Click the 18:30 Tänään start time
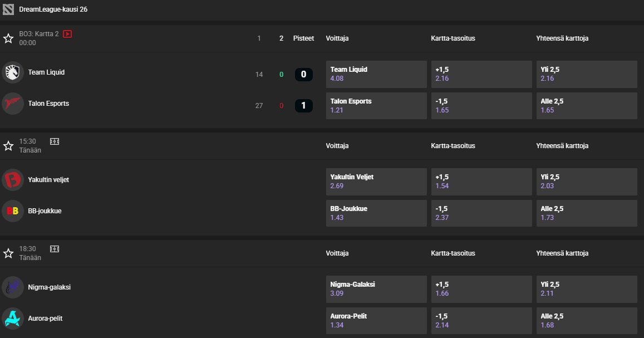The image size is (644, 338). (x=30, y=253)
